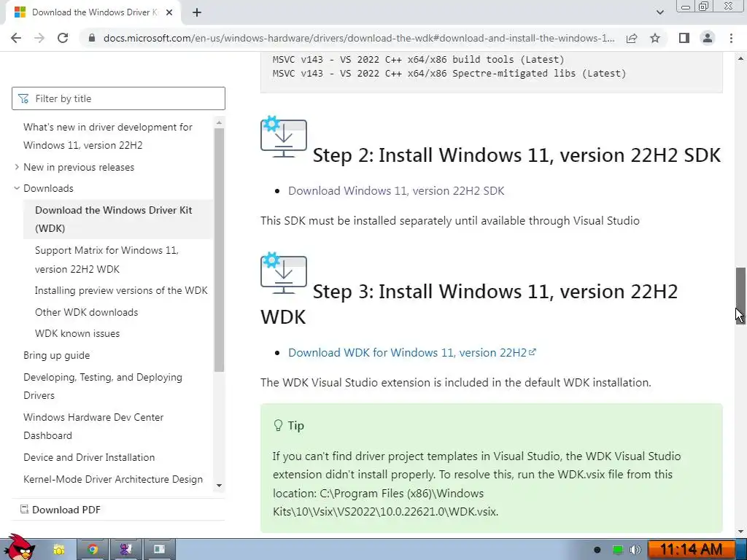
Task: Click Step 3: Install Windows 11 WDK heading
Action: click(469, 304)
